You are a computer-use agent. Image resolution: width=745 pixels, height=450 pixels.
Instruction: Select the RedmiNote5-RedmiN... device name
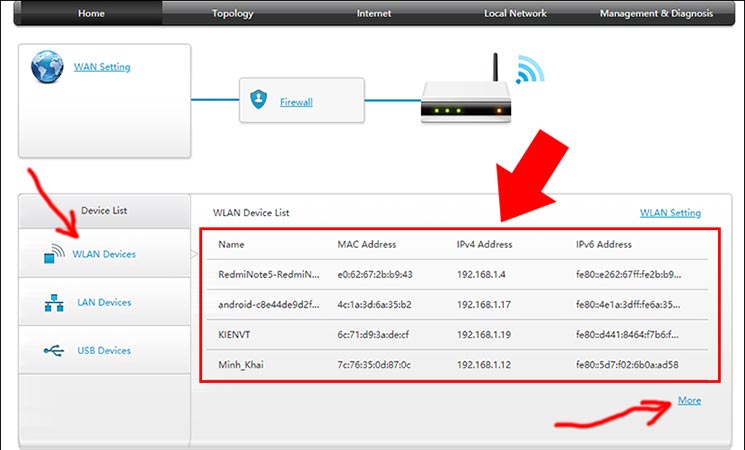click(x=269, y=274)
